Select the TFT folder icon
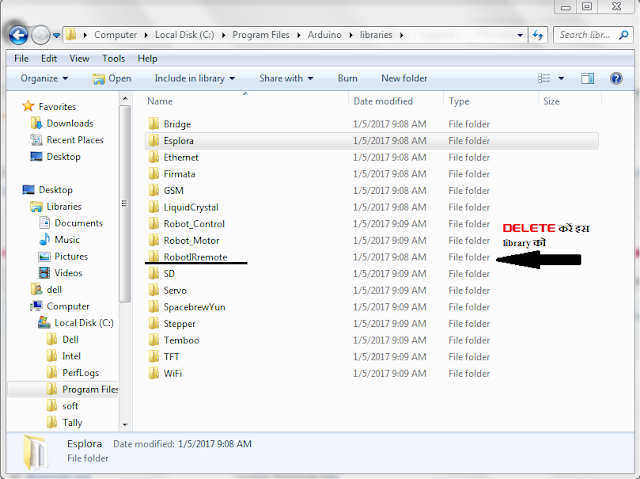640x479 pixels. [153, 357]
